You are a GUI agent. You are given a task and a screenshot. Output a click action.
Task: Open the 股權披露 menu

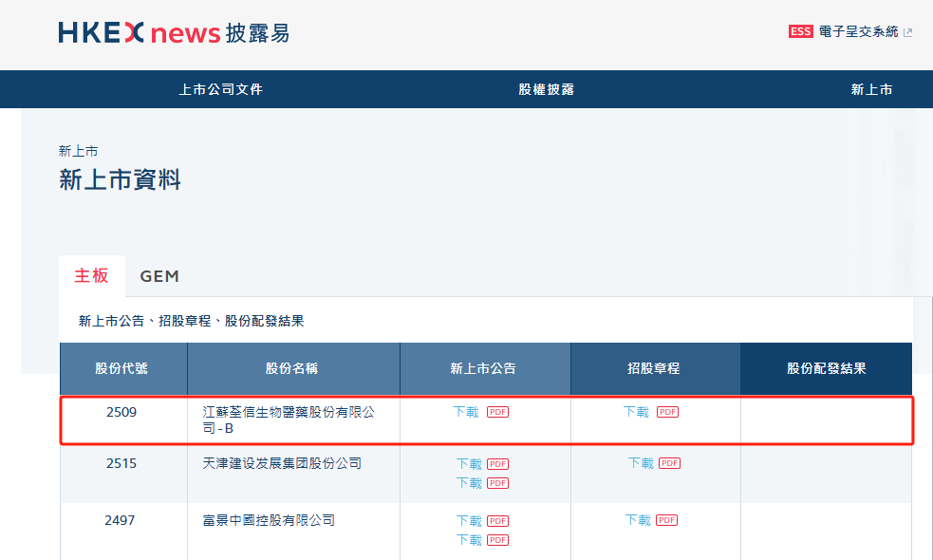(547, 89)
